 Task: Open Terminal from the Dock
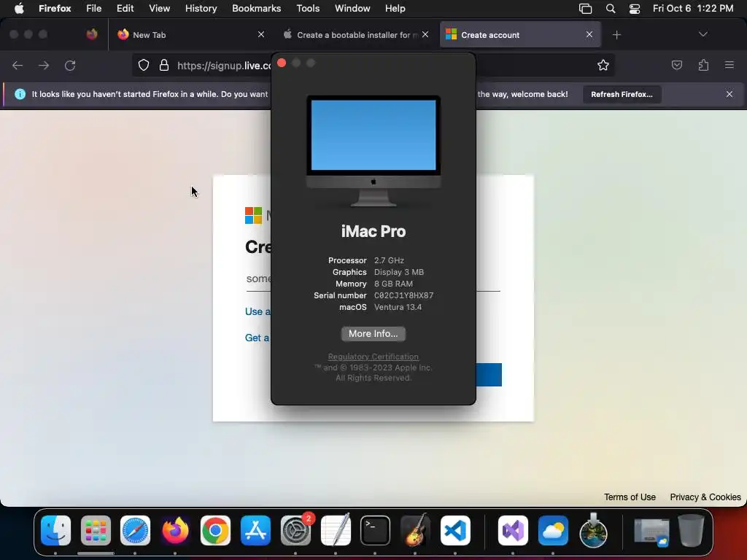376,530
